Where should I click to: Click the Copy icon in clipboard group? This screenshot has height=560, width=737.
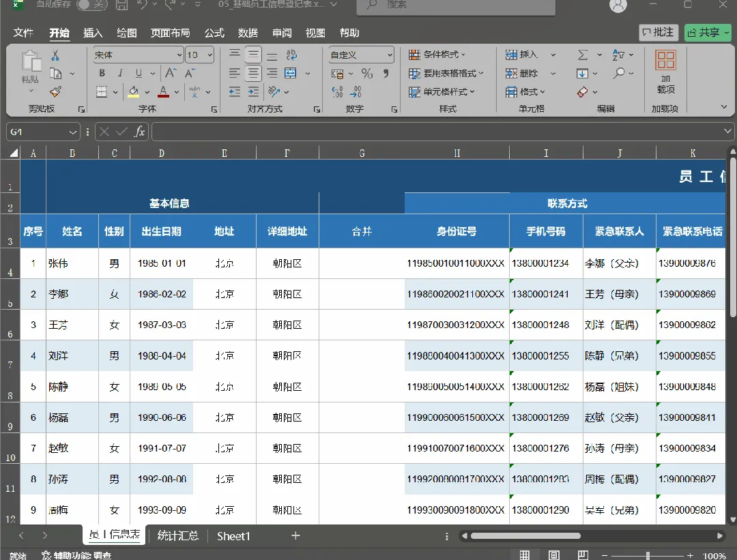click(x=55, y=73)
